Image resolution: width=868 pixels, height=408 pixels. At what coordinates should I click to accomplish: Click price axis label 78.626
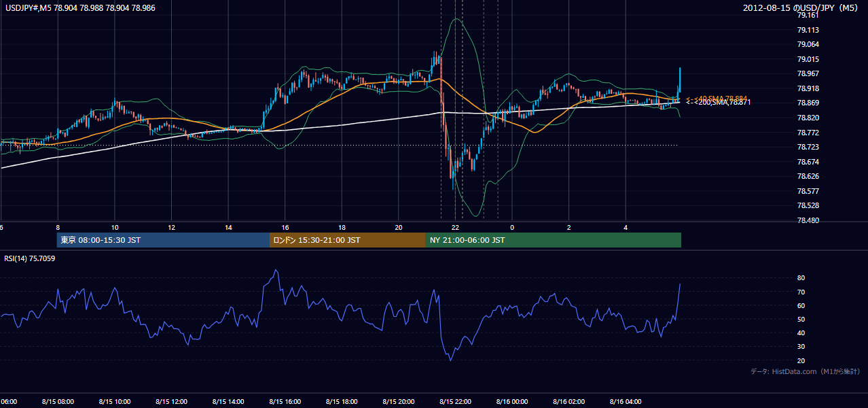coord(808,177)
